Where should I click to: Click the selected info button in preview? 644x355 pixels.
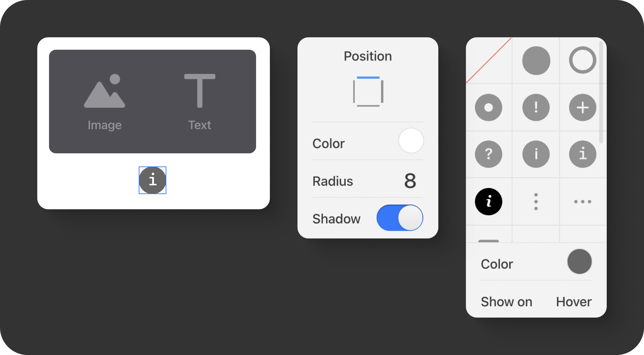coord(153,180)
